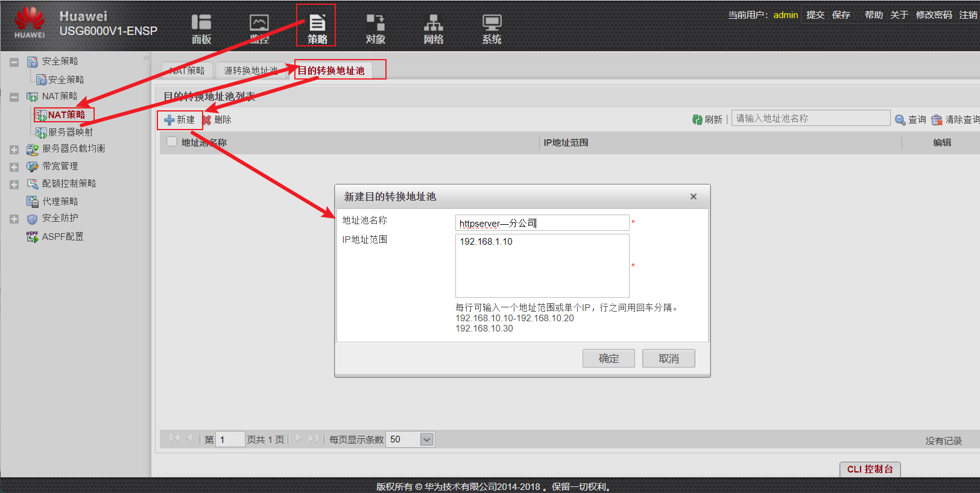Screen dimensions: 980x493
Task: Click the 服务器映射 icon in tree
Action: coord(41,132)
